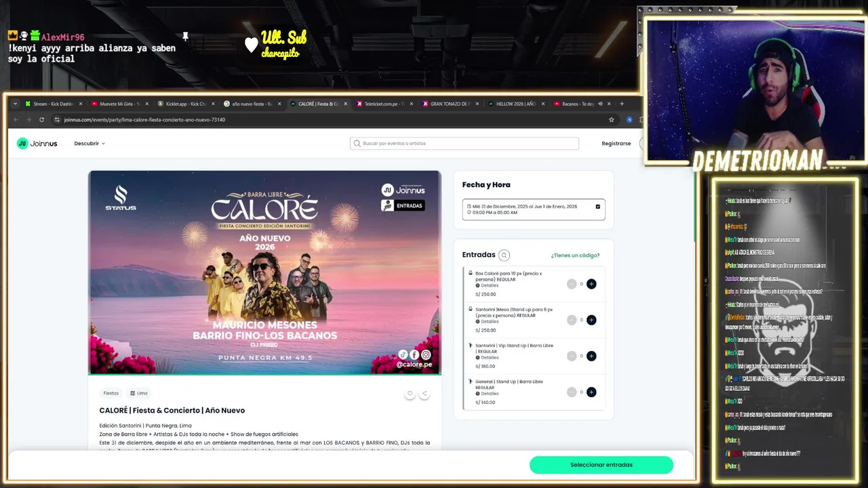
Task: Open the tab search dropdown arrow
Action: (x=15, y=104)
